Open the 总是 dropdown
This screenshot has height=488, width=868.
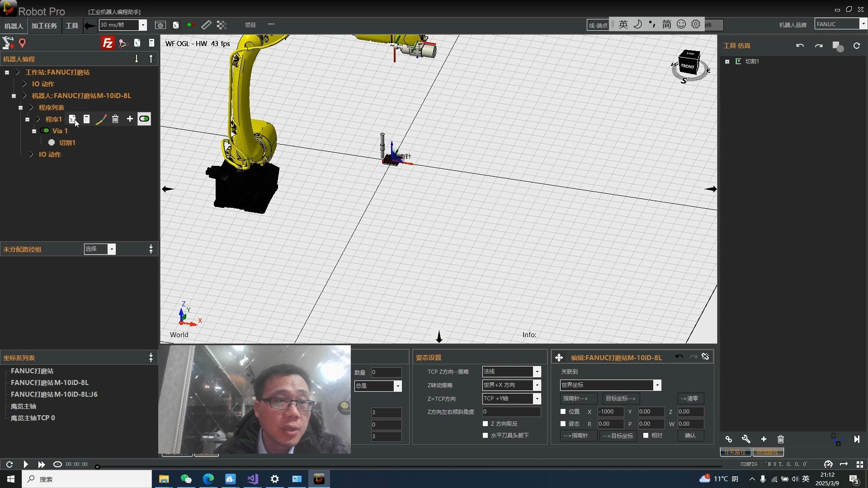coord(398,386)
